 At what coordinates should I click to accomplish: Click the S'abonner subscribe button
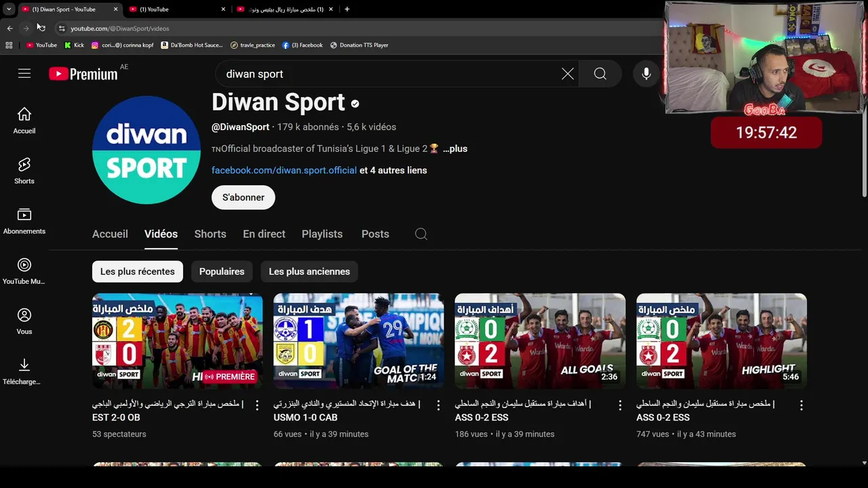243,197
